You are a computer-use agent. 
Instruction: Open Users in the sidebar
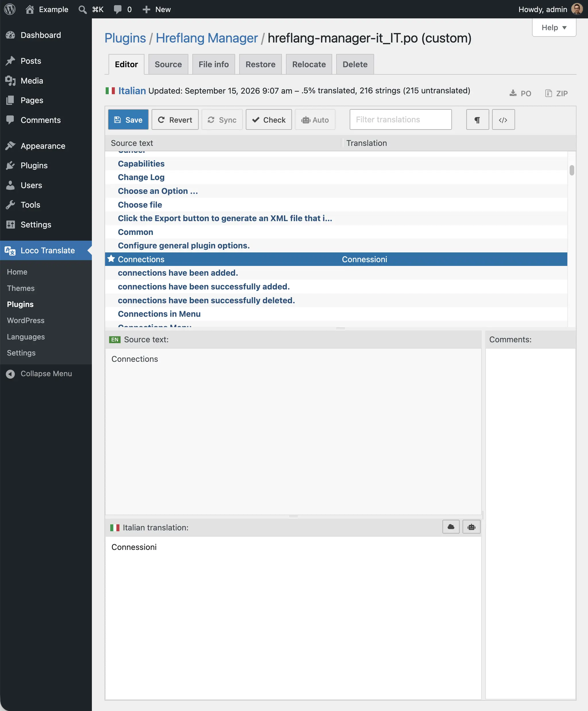pos(46,185)
